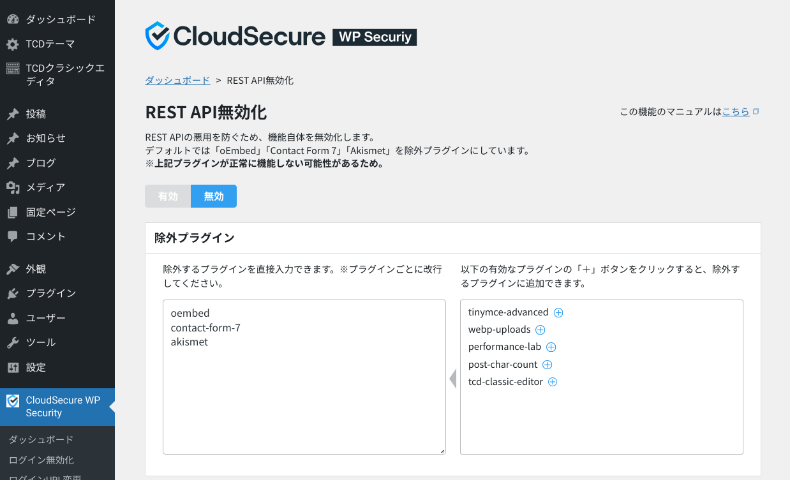The width and height of the screenshot is (790, 480).
Task: Click the tcd-classic-editor plugin name
Action: coord(505,381)
